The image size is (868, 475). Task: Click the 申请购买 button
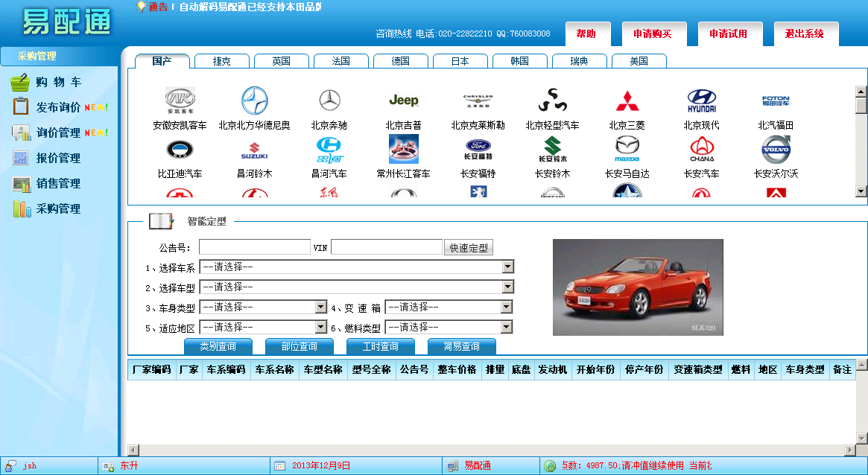[654, 34]
